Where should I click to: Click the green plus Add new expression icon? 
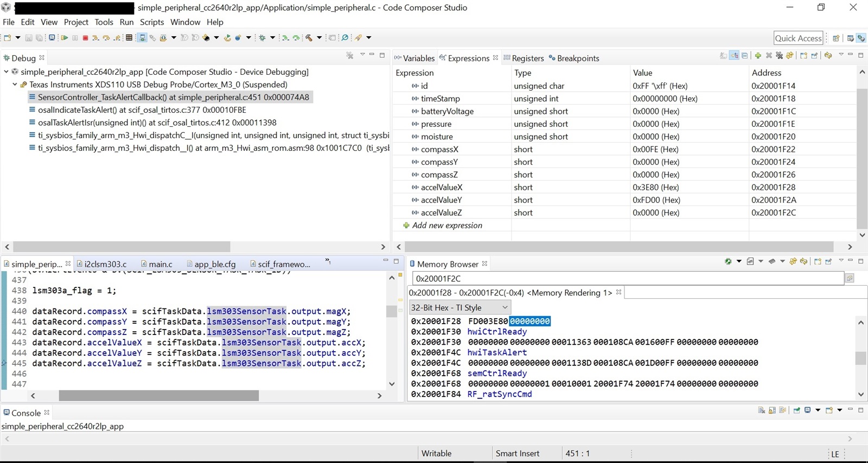coord(758,55)
